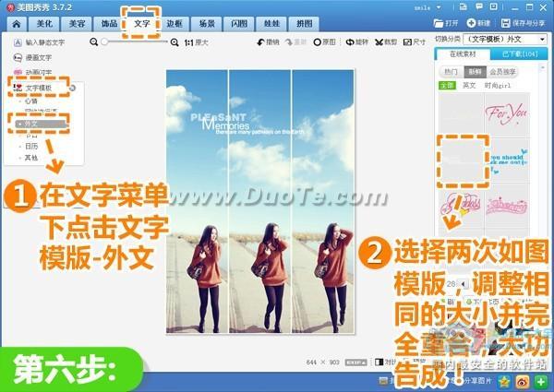The image size is (554, 392).
Task: Select the 热门 popular filter
Action: tap(451, 70)
